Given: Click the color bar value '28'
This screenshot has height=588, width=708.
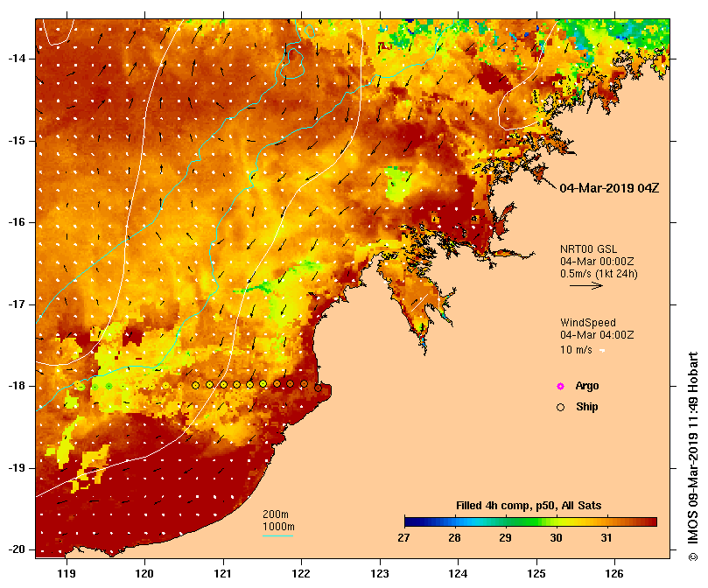Looking at the screenshot, I should pos(455,538).
